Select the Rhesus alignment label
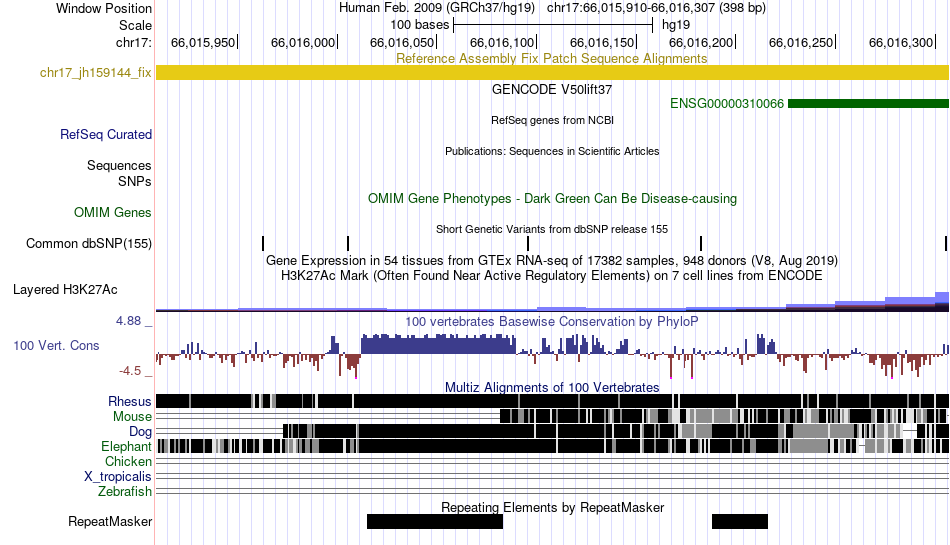This screenshot has height=545, width=950. click(x=130, y=401)
